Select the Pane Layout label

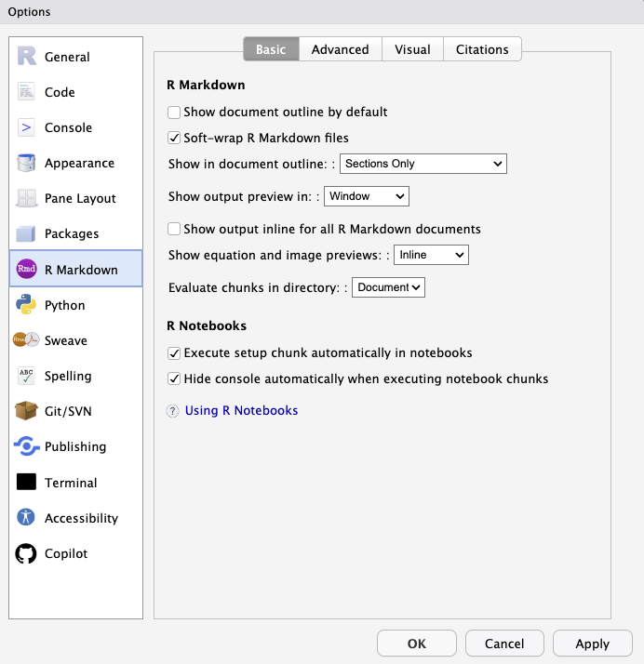point(80,199)
